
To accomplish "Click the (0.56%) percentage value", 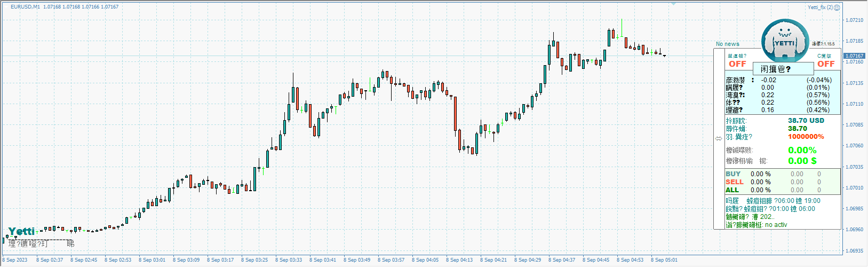I will point(818,103).
